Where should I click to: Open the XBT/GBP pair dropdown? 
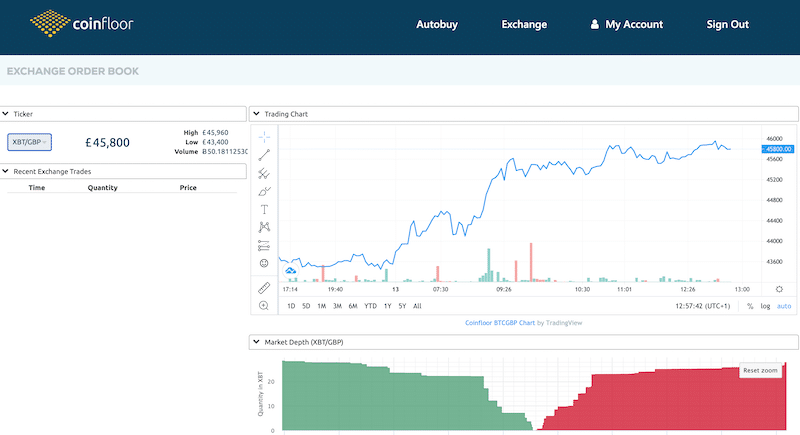30,142
